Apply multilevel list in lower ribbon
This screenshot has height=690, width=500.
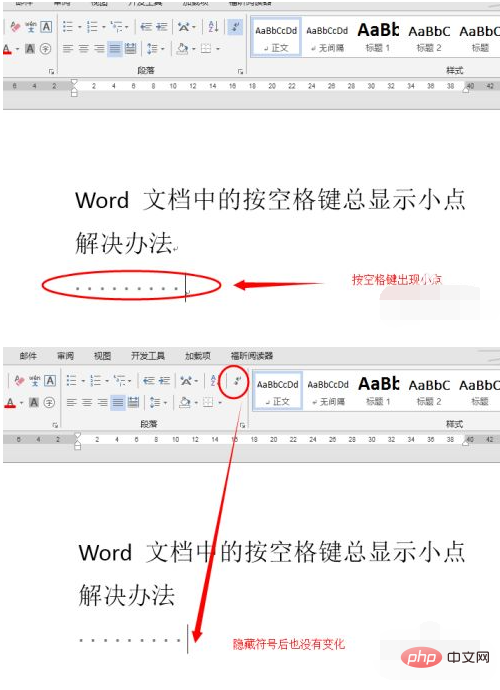pyautogui.click(x=119, y=380)
